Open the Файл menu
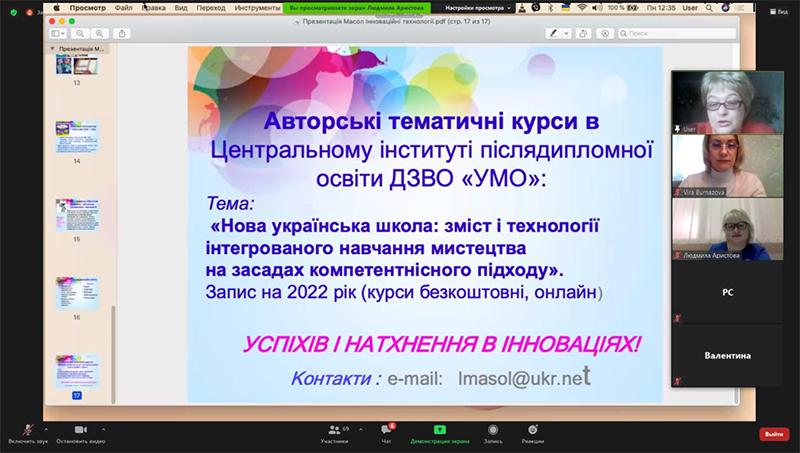The image size is (800, 453). pos(123,8)
